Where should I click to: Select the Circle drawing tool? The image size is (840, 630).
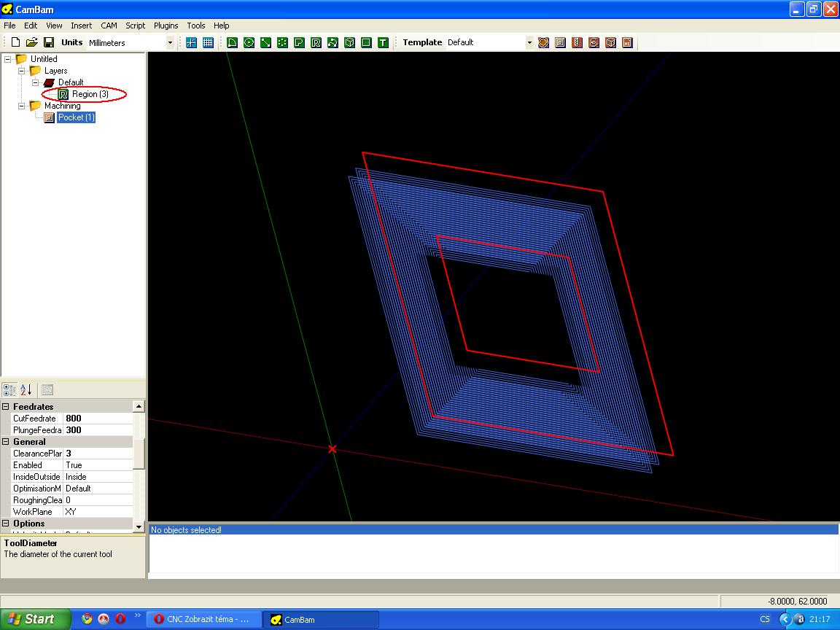pos(249,42)
